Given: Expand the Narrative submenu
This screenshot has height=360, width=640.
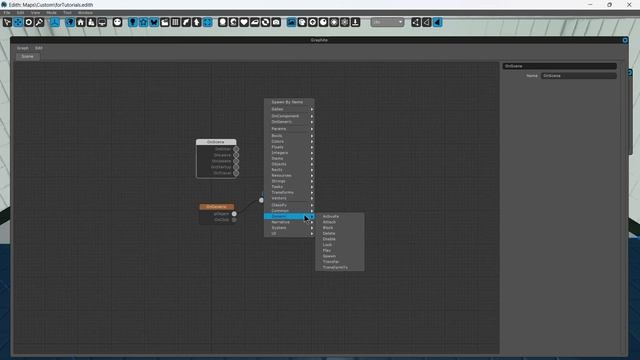Looking at the screenshot, I should [x=289, y=222].
